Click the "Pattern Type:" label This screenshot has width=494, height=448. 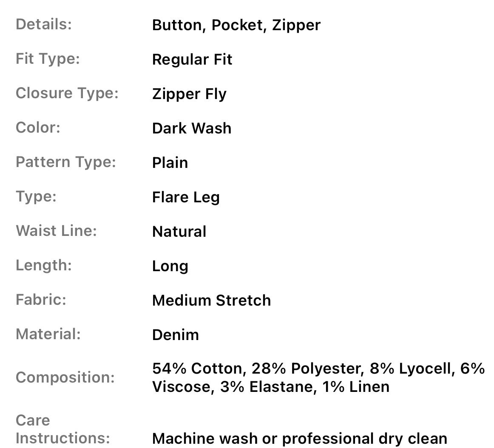[66, 162]
